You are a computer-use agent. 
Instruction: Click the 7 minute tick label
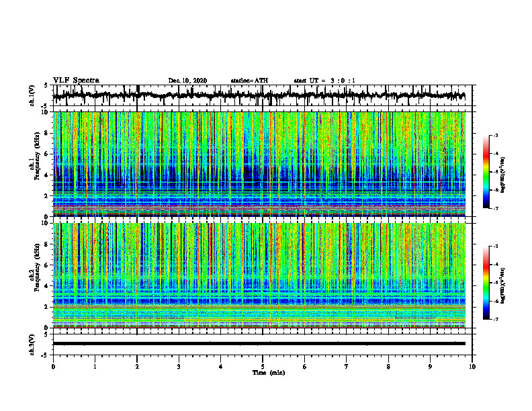[x=347, y=367]
